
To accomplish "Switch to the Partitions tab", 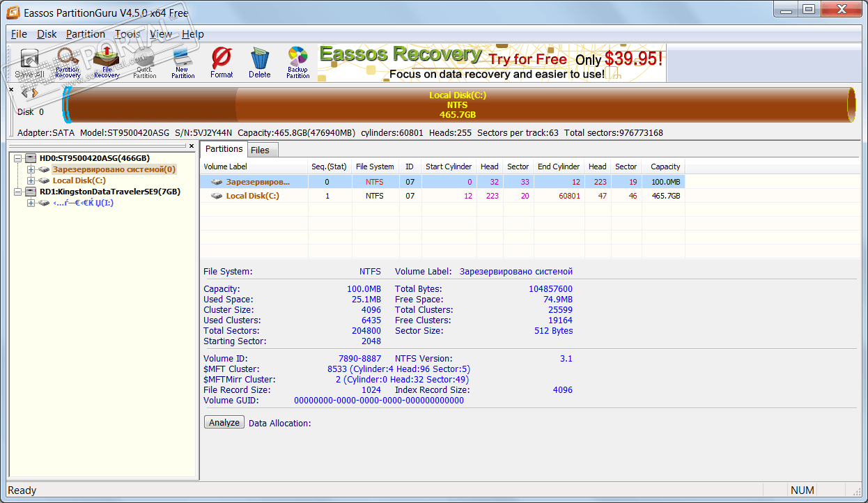I will [224, 149].
